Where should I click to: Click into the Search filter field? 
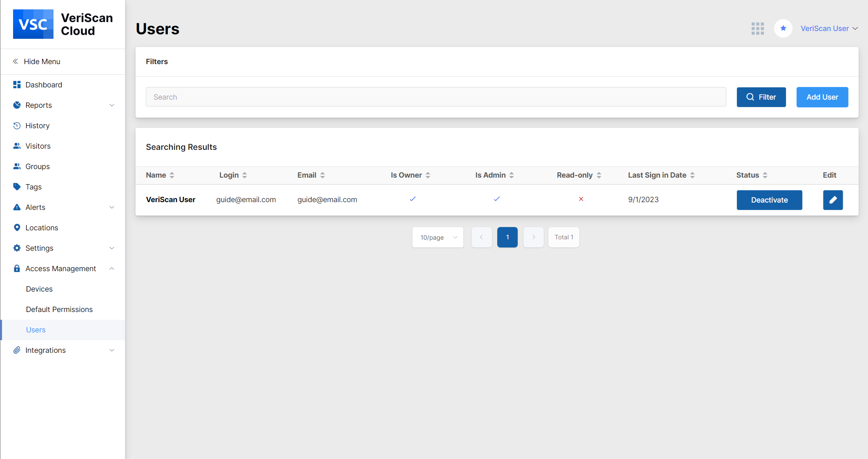(x=436, y=97)
